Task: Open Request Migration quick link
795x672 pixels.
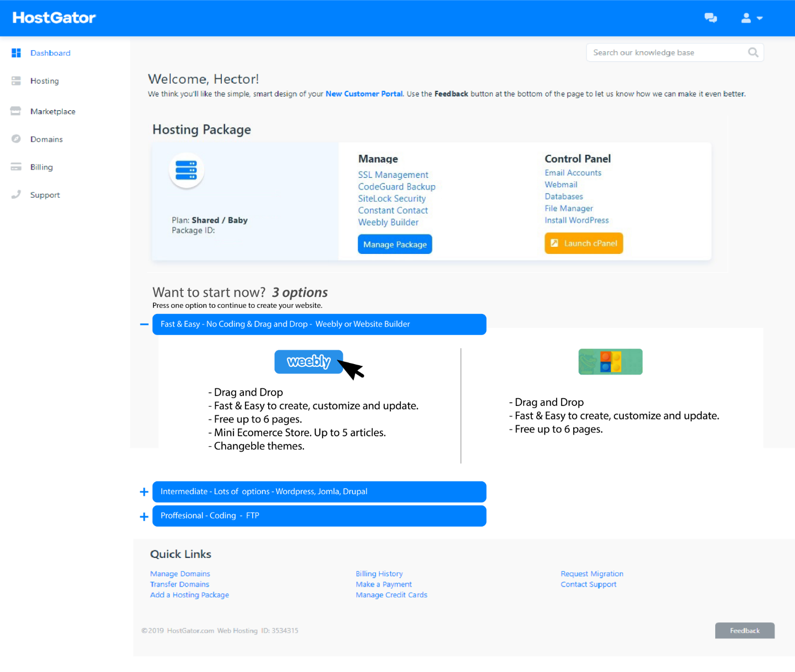Action: pyautogui.click(x=592, y=573)
